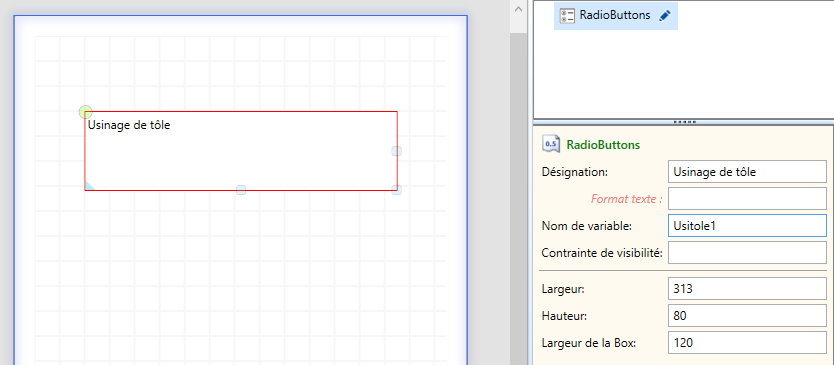Click the 'Nom de variable:' label
This screenshot has height=365, width=834.
586,226
